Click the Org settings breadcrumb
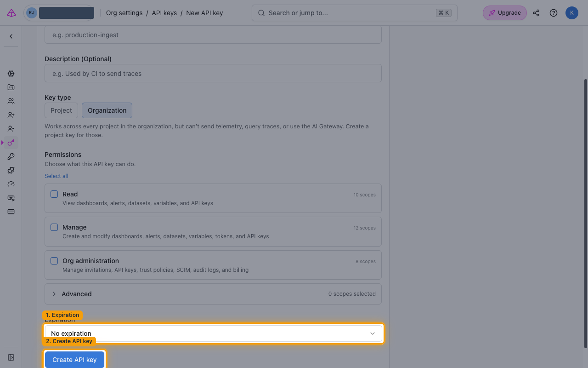 [124, 13]
